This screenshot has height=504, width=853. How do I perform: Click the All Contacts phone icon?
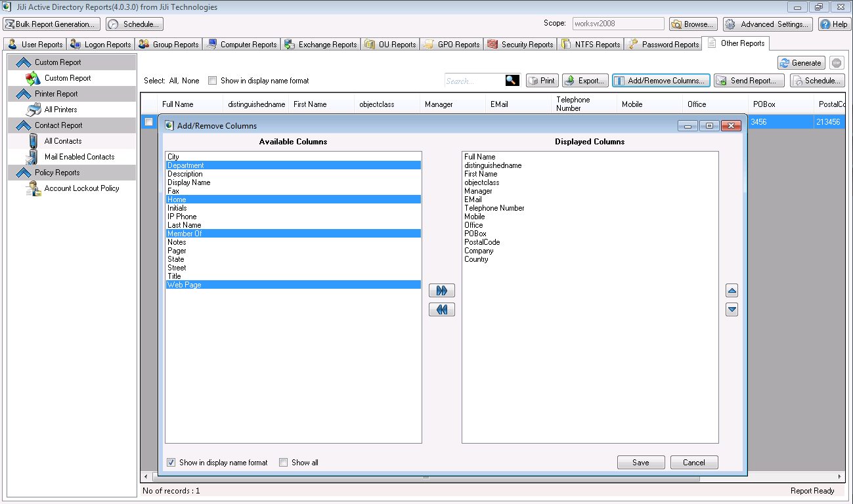pyautogui.click(x=33, y=141)
